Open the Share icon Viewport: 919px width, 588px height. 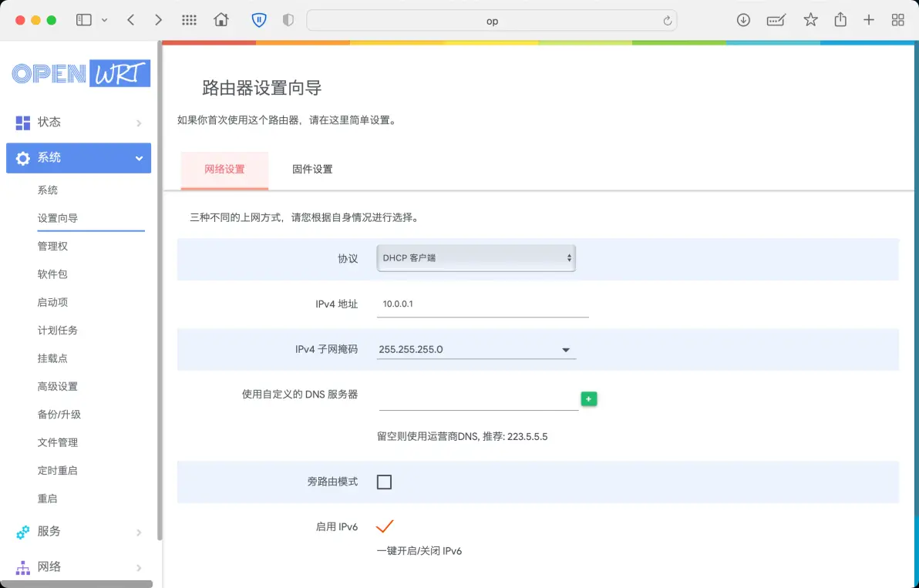pyautogui.click(x=840, y=19)
